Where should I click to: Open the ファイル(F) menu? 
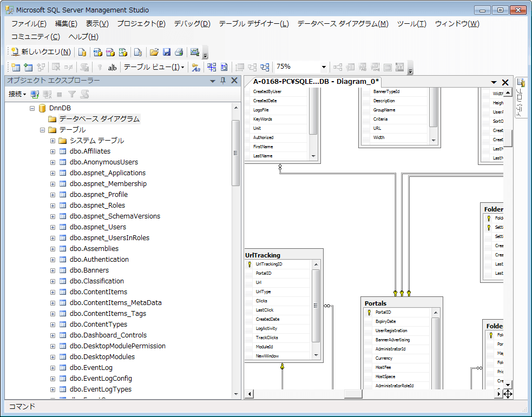coord(29,24)
